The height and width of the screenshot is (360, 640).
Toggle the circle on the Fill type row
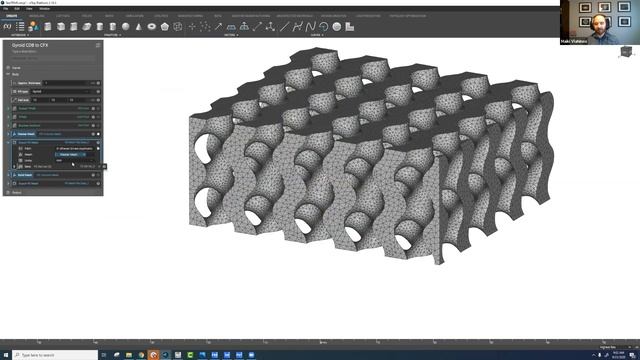click(x=98, y=91)
